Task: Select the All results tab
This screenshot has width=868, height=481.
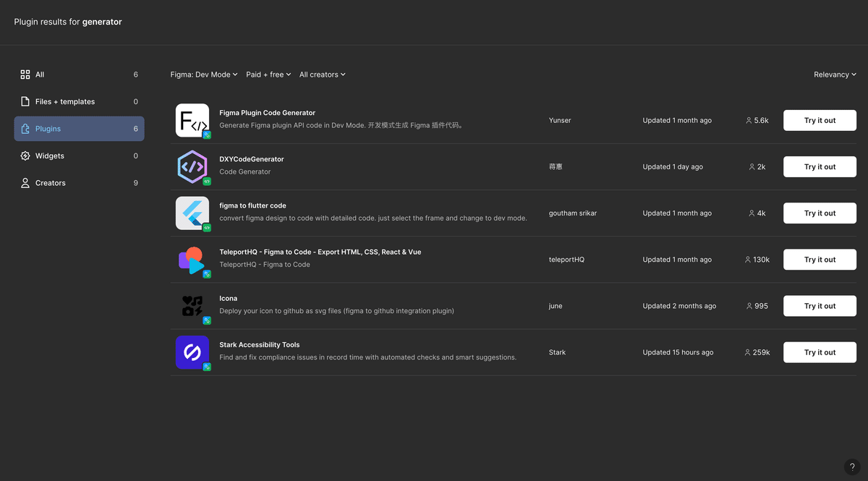Action: (x=79, y=75)
